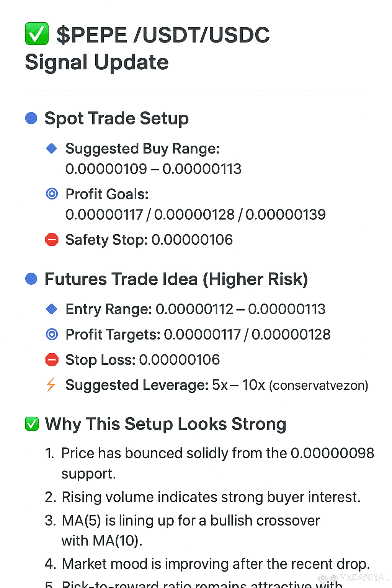Click list item about rising volume
Screen dimensions: 392x588
pyautogui.click(x=203, y=497)
